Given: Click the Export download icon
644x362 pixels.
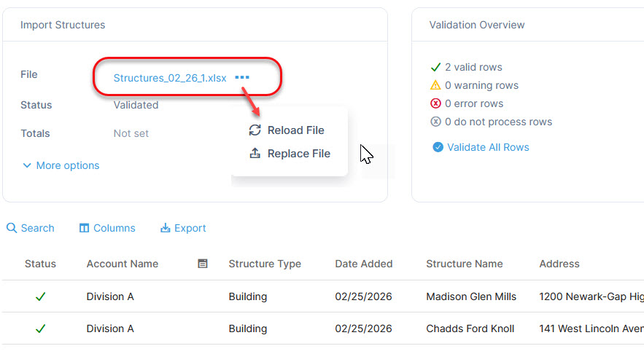Looking at the screenshot, I should pyautogui.click(x=165, y=228).
